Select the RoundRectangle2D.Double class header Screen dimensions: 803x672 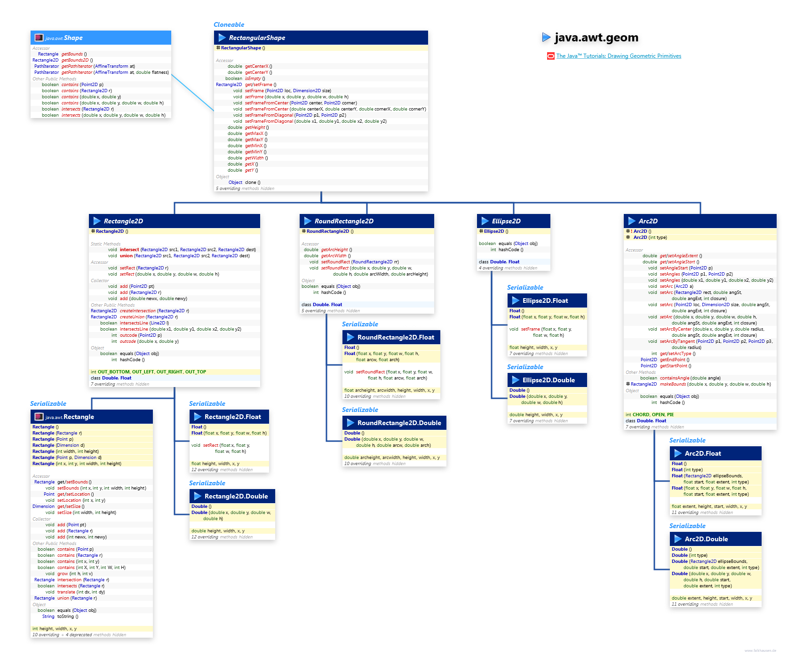399,423
